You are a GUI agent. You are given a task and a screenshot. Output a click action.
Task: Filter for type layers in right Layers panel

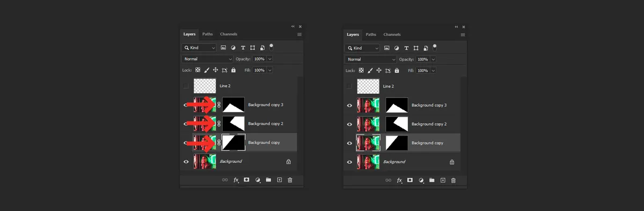click(406, 48)
